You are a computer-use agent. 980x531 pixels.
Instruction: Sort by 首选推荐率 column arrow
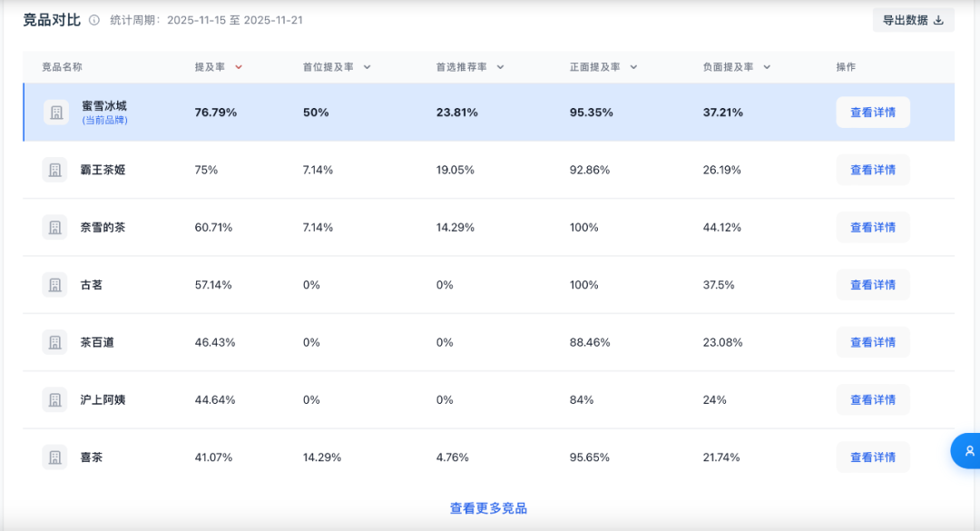(500, 67)
